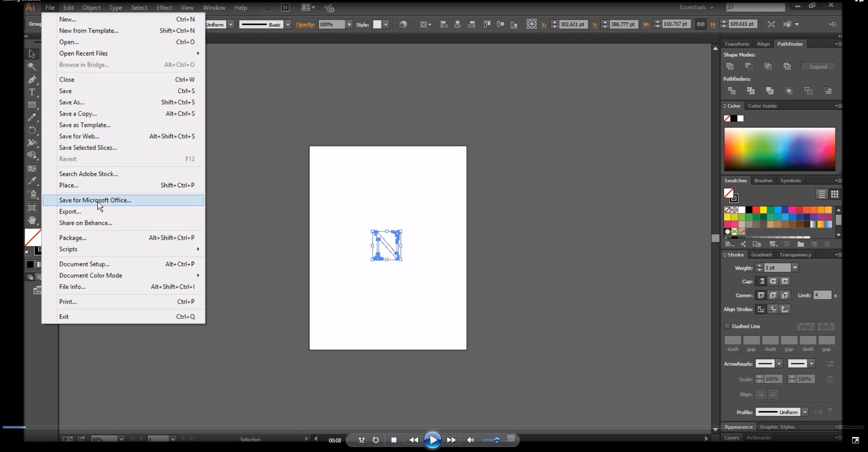868x452 pixels.
Task: Select the Magic Wand tool
Action: [x=32, y=66]
